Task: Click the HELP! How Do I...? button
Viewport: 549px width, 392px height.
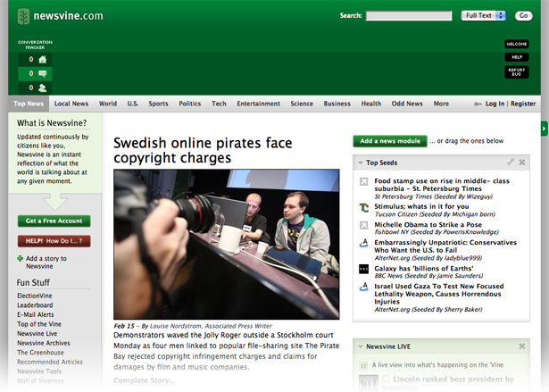Action: pyautogui.click(x=54, y=241)
